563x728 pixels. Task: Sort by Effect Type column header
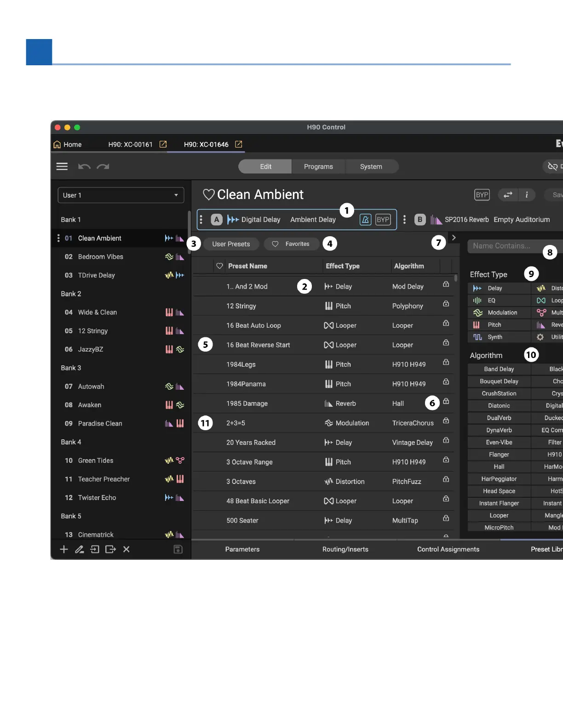coord(343,266)
